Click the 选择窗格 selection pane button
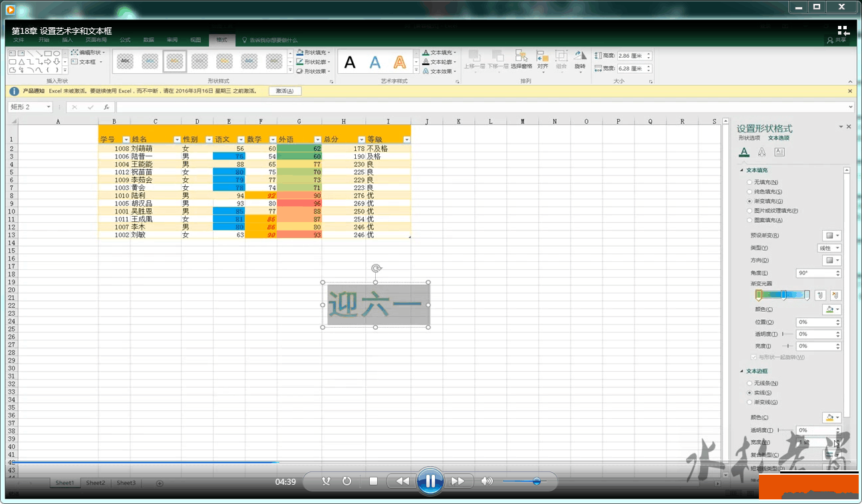Viewport: 862px width, 504px height. click(x=521, y=59)
